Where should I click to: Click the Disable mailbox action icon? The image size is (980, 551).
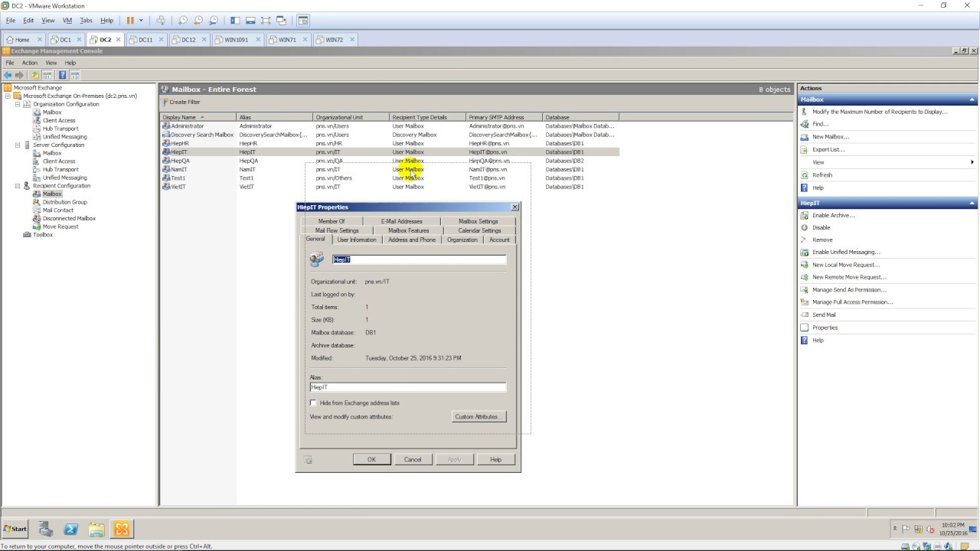[804, 227]
